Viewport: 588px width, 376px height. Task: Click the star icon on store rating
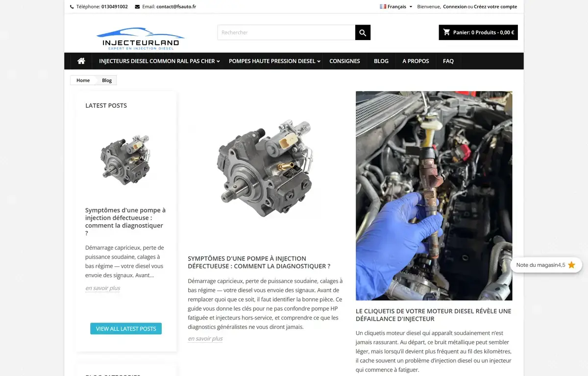tap(571, 265)
